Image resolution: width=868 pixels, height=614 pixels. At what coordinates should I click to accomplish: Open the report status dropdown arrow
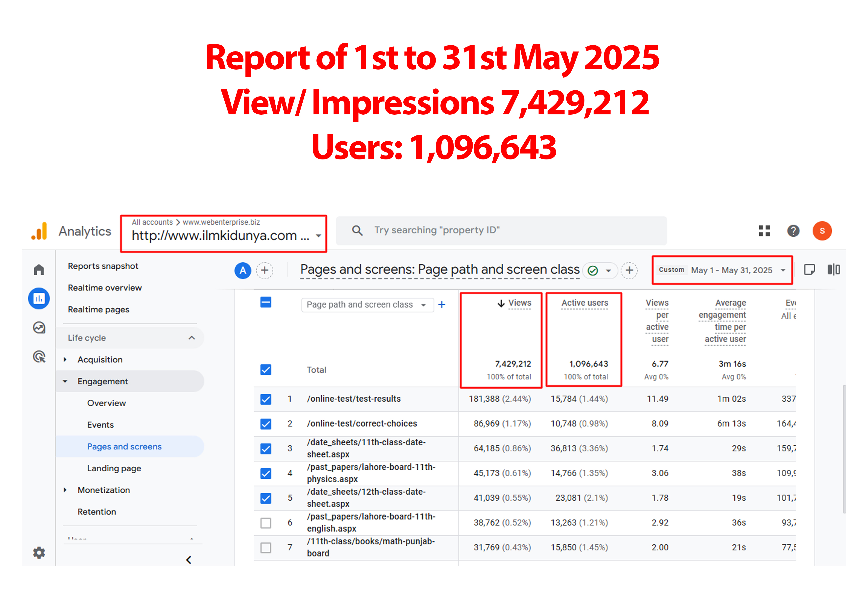608,271
